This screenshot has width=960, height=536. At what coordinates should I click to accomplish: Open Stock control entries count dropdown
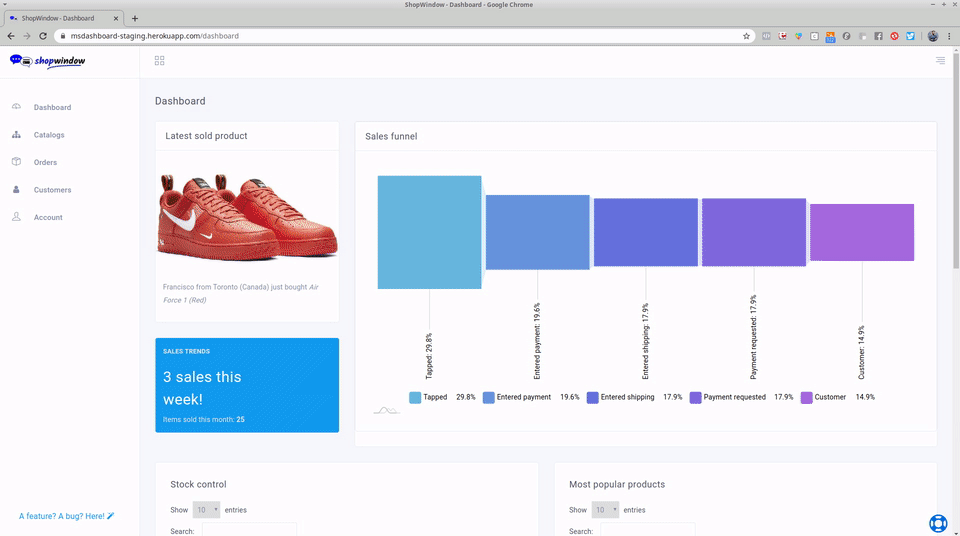(206, 510)
